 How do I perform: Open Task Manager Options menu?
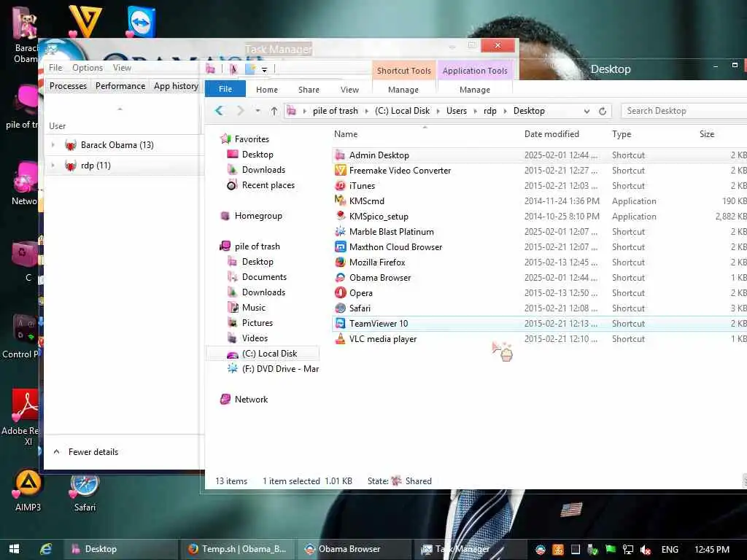tap(88, 68)
